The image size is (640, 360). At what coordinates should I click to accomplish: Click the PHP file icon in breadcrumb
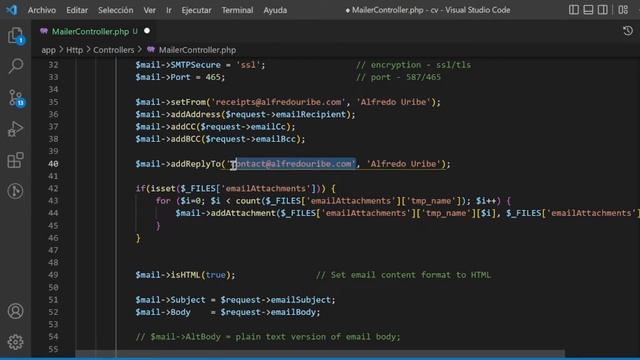[x=151, y=50]
